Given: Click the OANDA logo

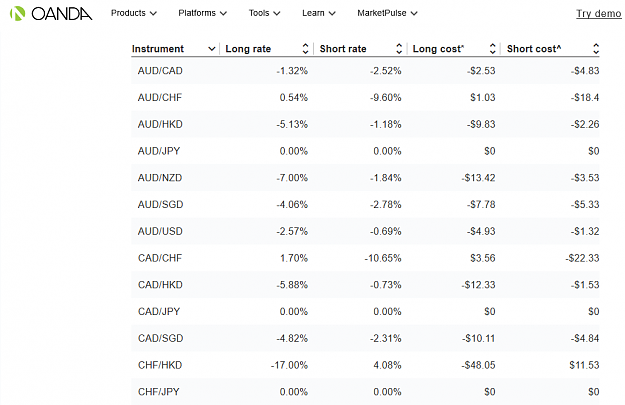Looking at the screenshot, I should coord(51,14).
